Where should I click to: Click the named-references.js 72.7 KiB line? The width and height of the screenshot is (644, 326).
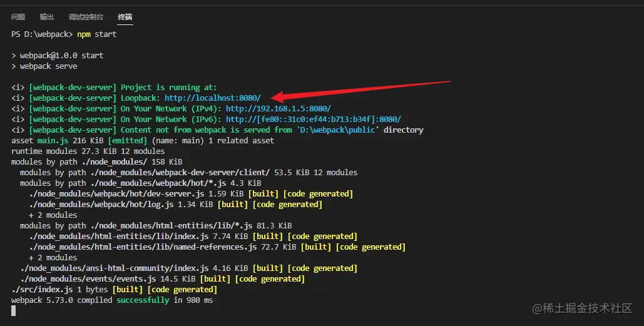pyautogui.click(x=217, y=247)
